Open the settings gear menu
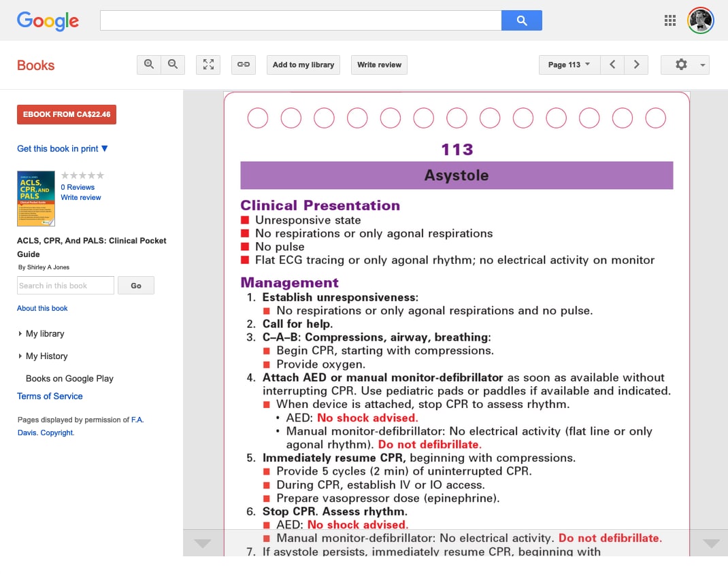The image size is (728, 574). 680,65
